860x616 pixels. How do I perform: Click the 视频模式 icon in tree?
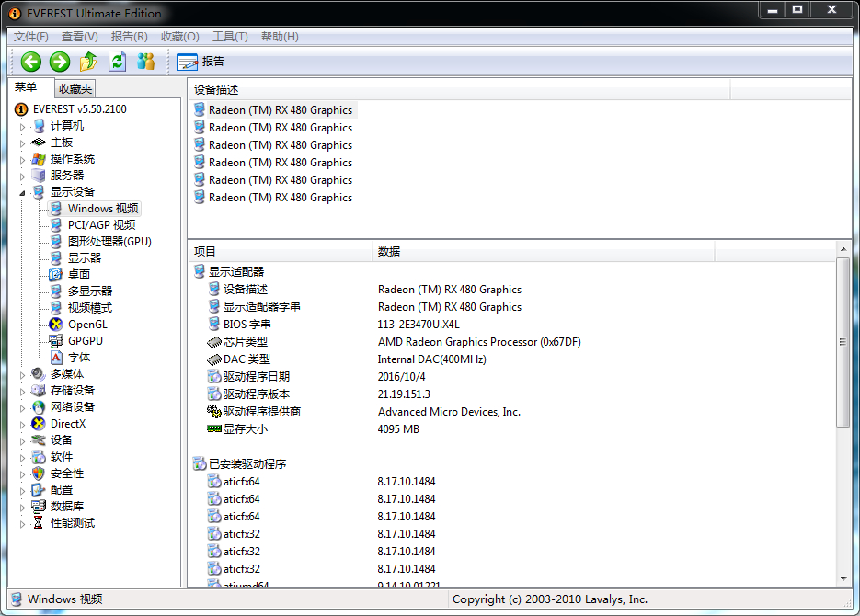56,308
